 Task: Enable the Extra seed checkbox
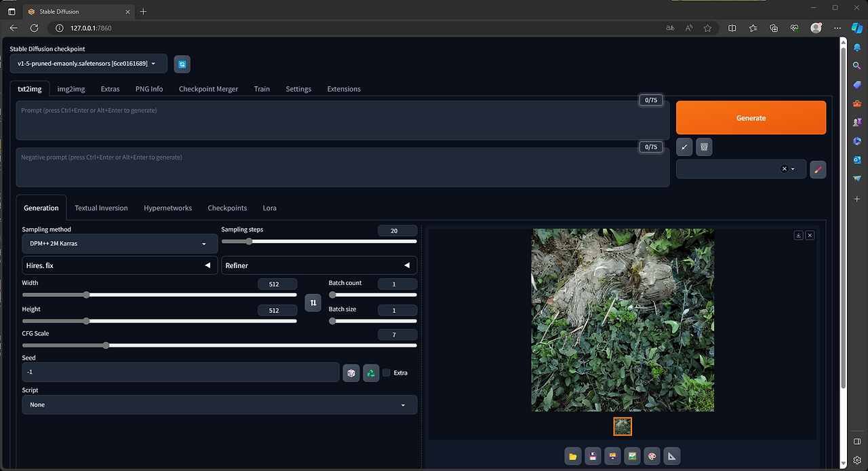point(387,372)
